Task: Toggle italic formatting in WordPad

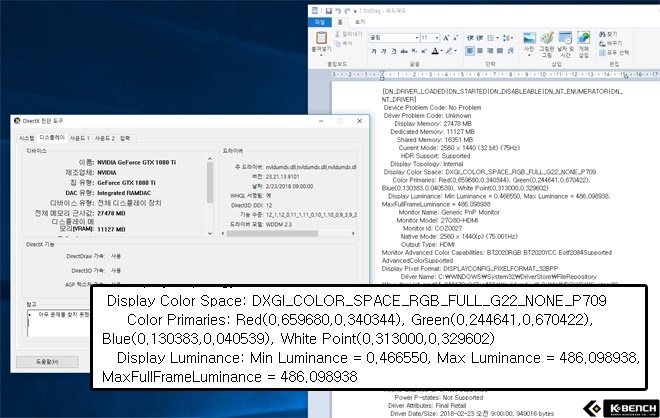Action: coord(383,51)
